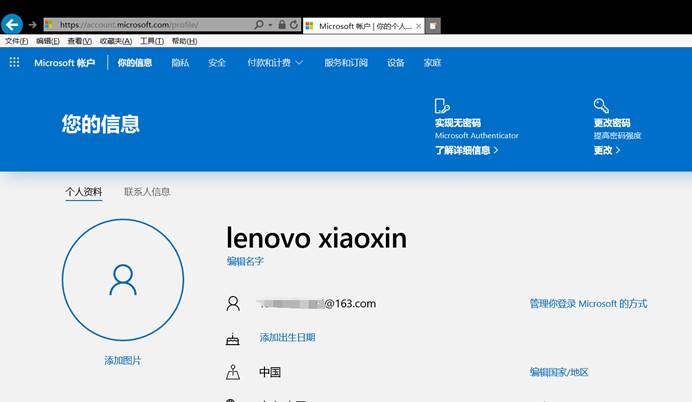Image resolution: width=692 pixels, height=402 pixels.
Task: Click the @163.com email address
Action: coord(316,304)
